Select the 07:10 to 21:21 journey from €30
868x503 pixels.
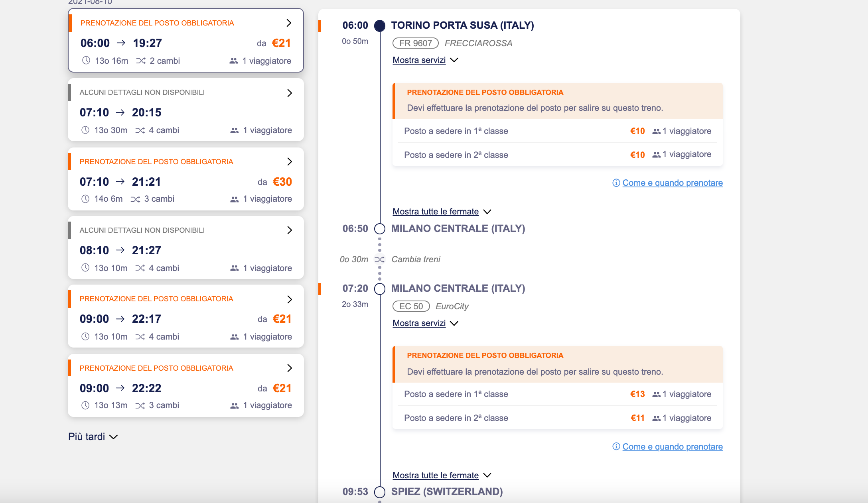pyautogui.click(x=186, y=179)
